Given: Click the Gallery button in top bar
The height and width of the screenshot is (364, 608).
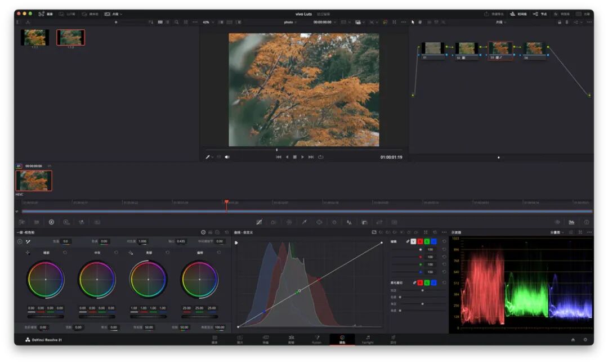Looking at the screenshot, I should point(46,14).
